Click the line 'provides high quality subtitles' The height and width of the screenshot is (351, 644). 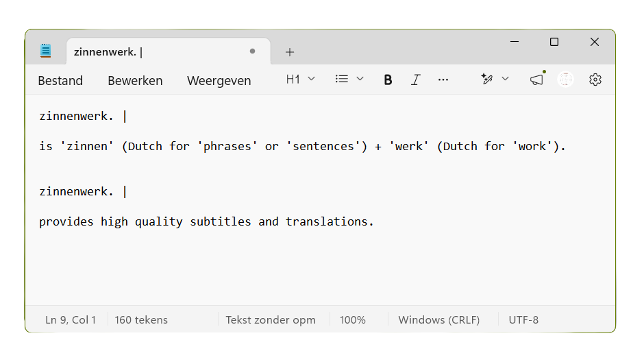click(x=206, y=222)
